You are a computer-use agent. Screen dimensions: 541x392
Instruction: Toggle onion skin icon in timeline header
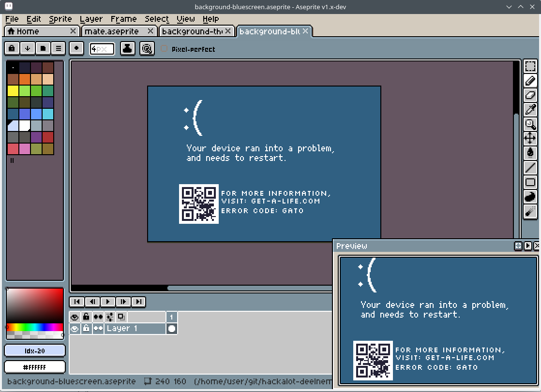tap(121, 317)
